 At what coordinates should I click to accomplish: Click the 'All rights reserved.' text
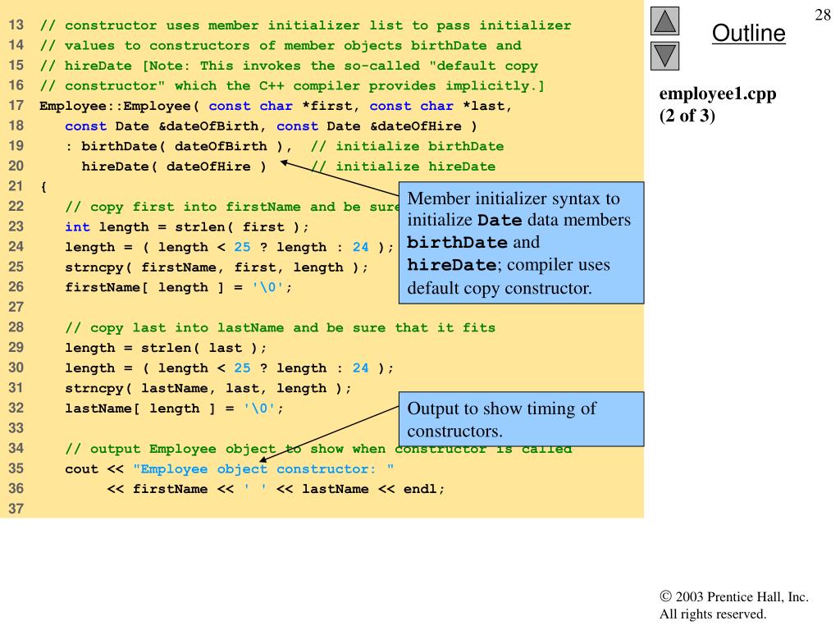[713, 614]
